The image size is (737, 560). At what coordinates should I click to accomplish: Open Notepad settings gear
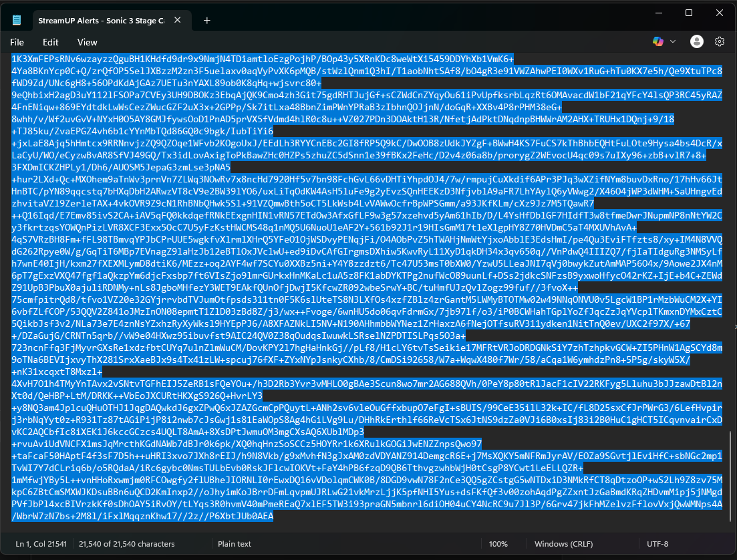click(720, 41)
